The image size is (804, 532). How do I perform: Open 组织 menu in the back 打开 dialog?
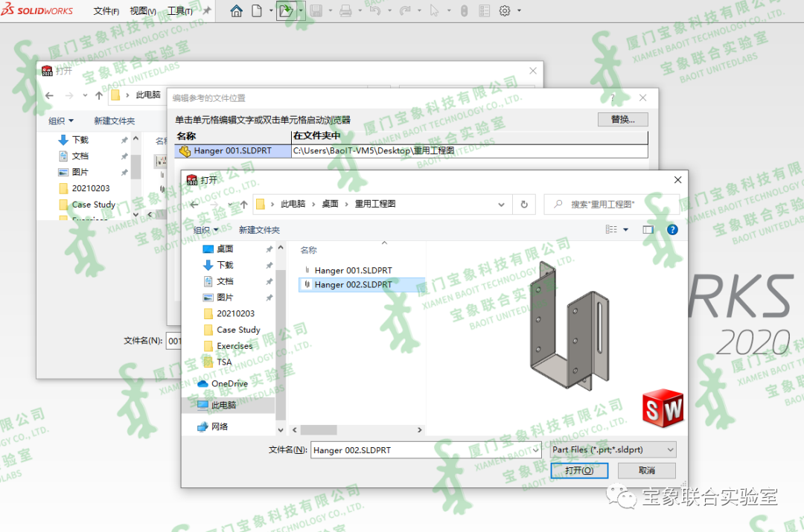pos(60,121)
